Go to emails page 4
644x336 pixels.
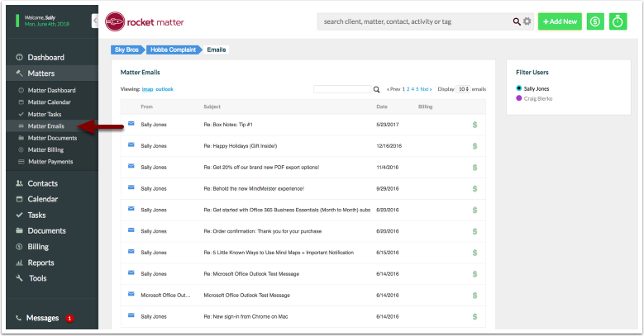[x=413, y=89]
